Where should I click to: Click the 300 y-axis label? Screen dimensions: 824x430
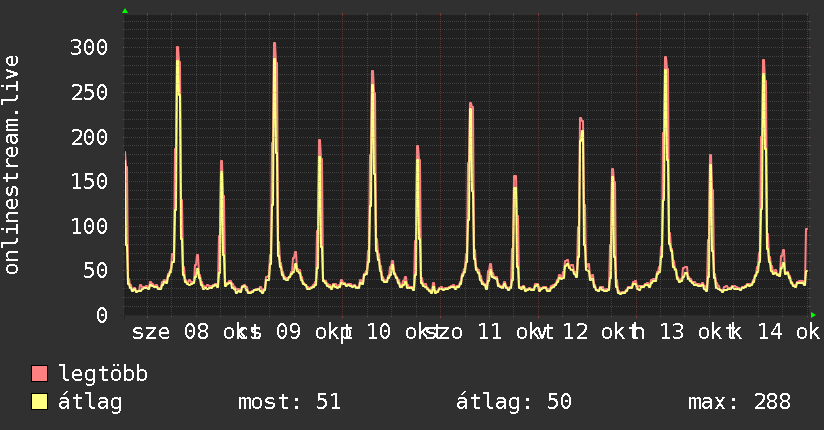(x=89, y=47)
